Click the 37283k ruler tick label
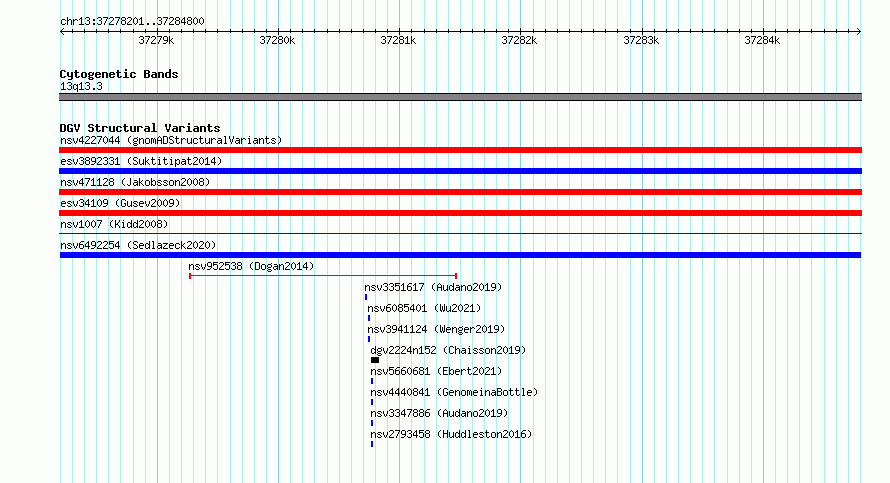The height and width of the screenshot is (483, 890). [641, 40]
